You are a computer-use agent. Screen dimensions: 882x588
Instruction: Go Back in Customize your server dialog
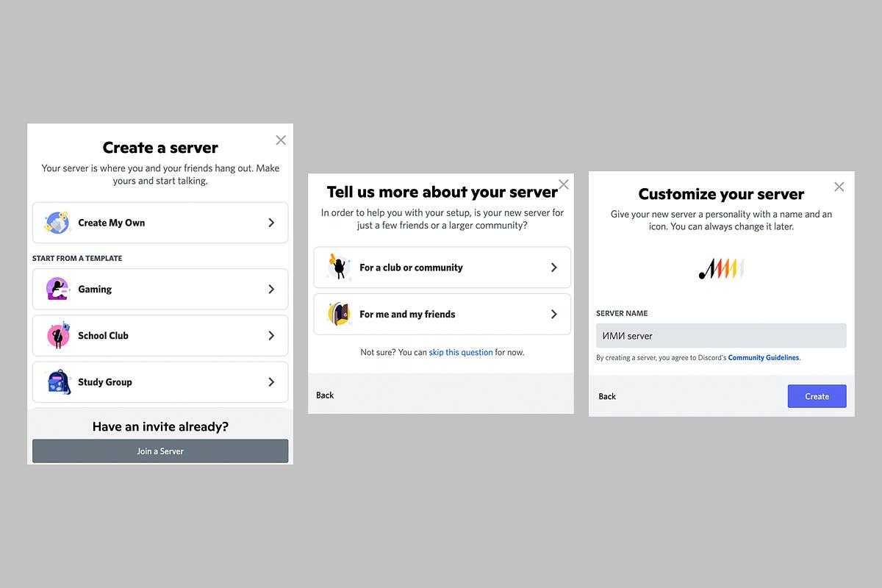607,396
